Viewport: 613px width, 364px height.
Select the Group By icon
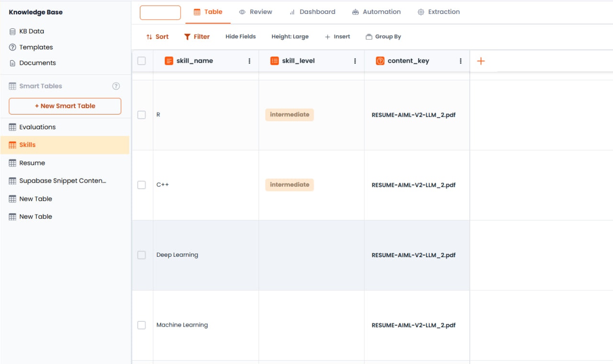(369, 36)
